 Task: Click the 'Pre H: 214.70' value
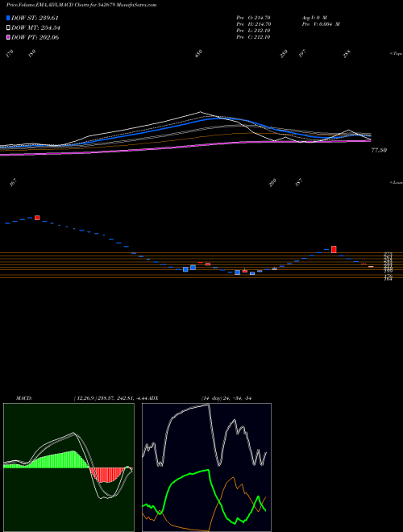(x=253, y=24)
